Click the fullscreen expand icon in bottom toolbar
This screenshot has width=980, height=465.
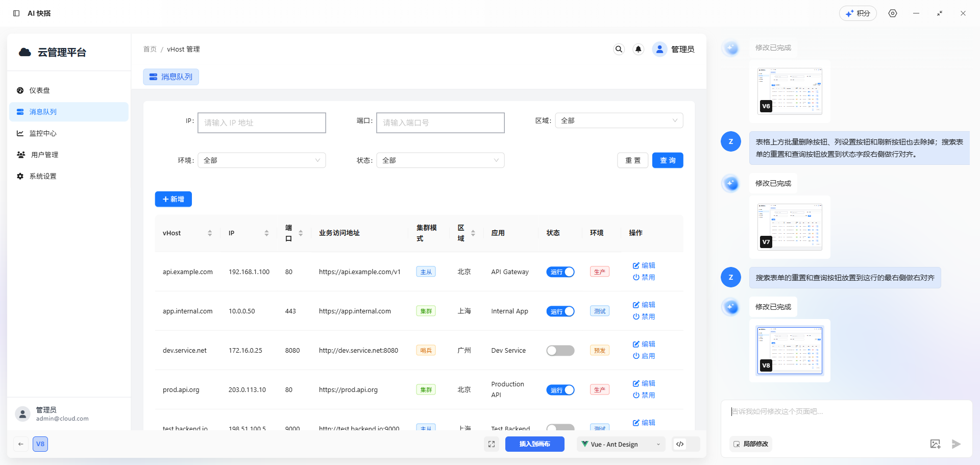(492, 444)
